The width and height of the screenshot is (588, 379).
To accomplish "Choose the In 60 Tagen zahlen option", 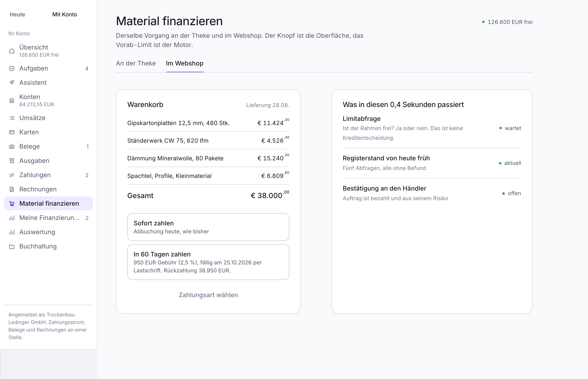I will 208,262.
